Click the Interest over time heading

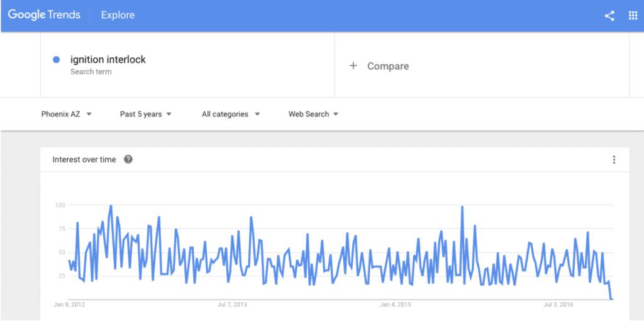pos(84,159)
